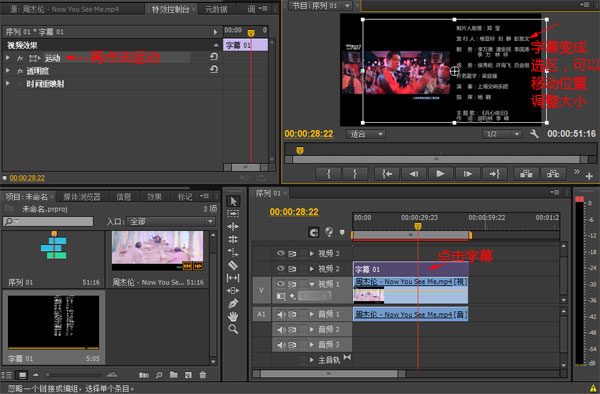
Task: Step forward one frame
Action: coord(468,174)
